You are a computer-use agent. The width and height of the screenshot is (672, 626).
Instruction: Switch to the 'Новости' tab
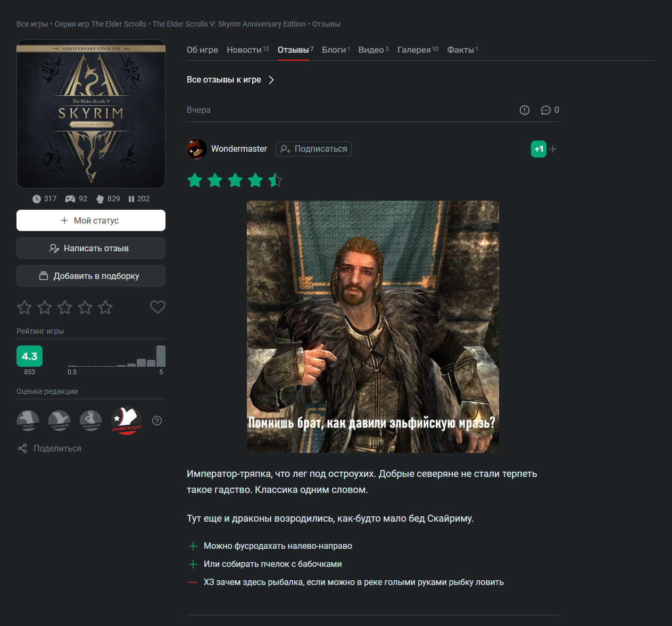click(x=244, y=50)
